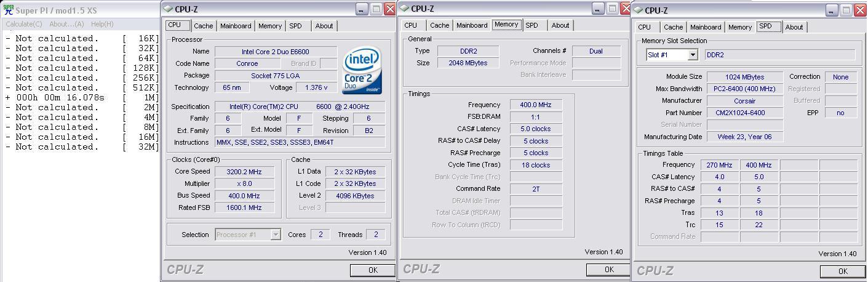This screenshot has height=282, width=868.
Task: Minimize the SPD CPU-Z window
Action: click(x=832, y=10)
